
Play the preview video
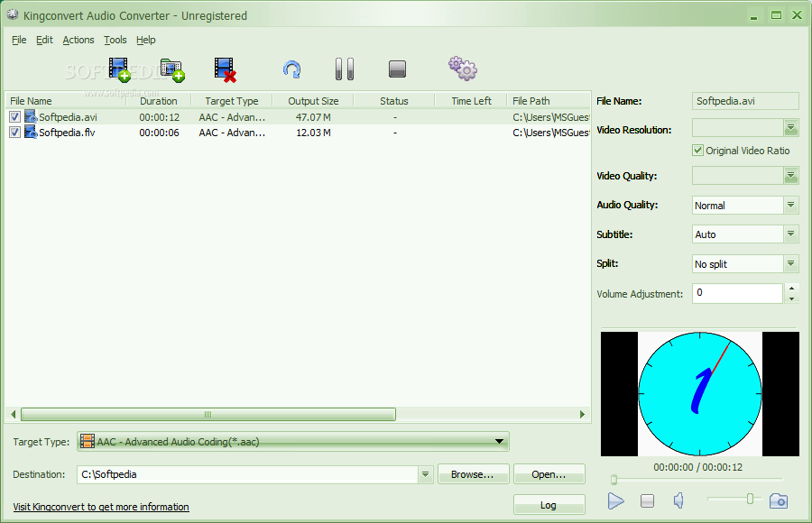(615, 500)
